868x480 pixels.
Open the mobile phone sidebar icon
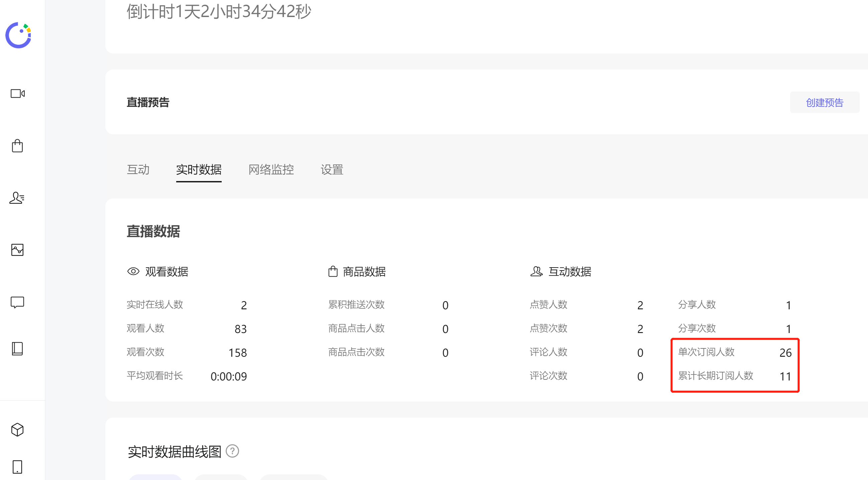[17, 467]
